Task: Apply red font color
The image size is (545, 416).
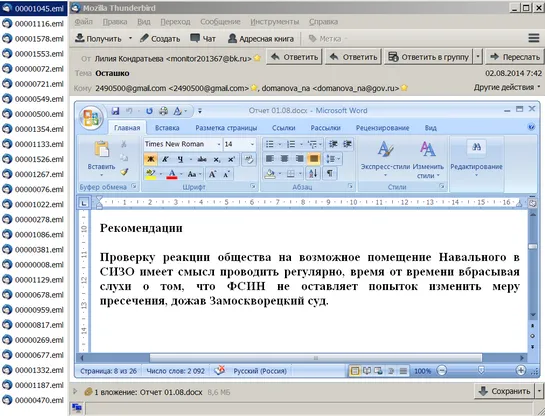Action: (x=172, y=174)
